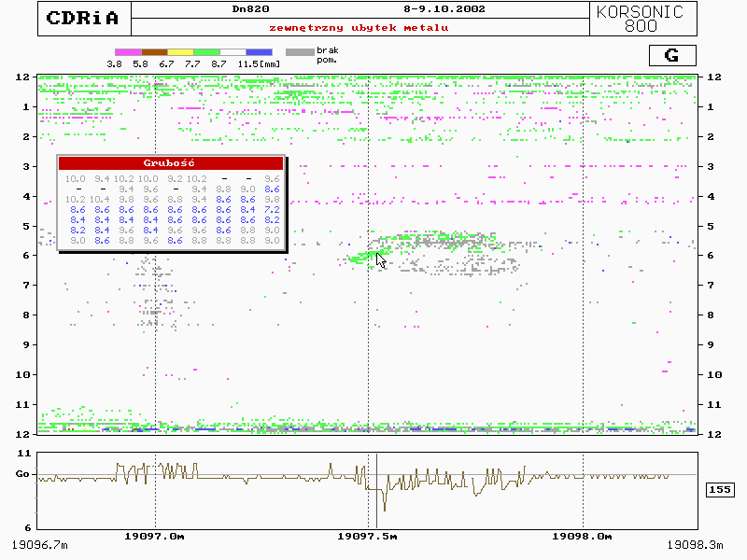The height and width of the screenshot is (560, 747).
Task: Click the date 8-9.10.2002
Action: (x=444, y=9)
